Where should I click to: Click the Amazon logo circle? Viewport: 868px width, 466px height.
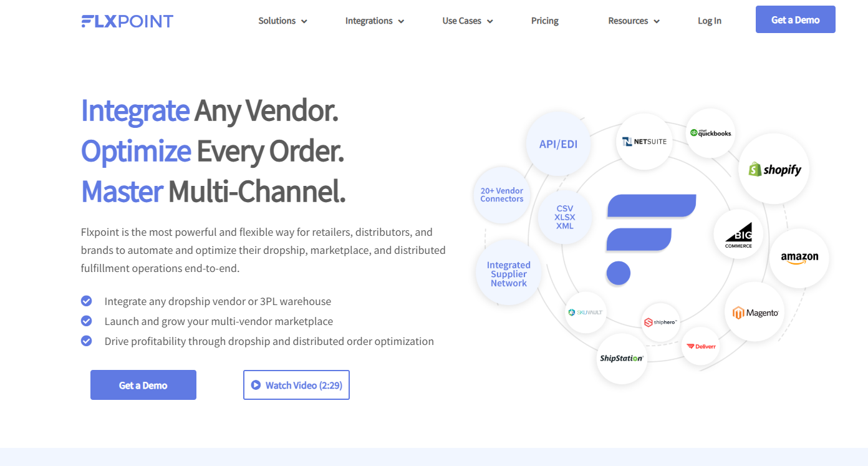pyautogui.click(x=799, y=258)
